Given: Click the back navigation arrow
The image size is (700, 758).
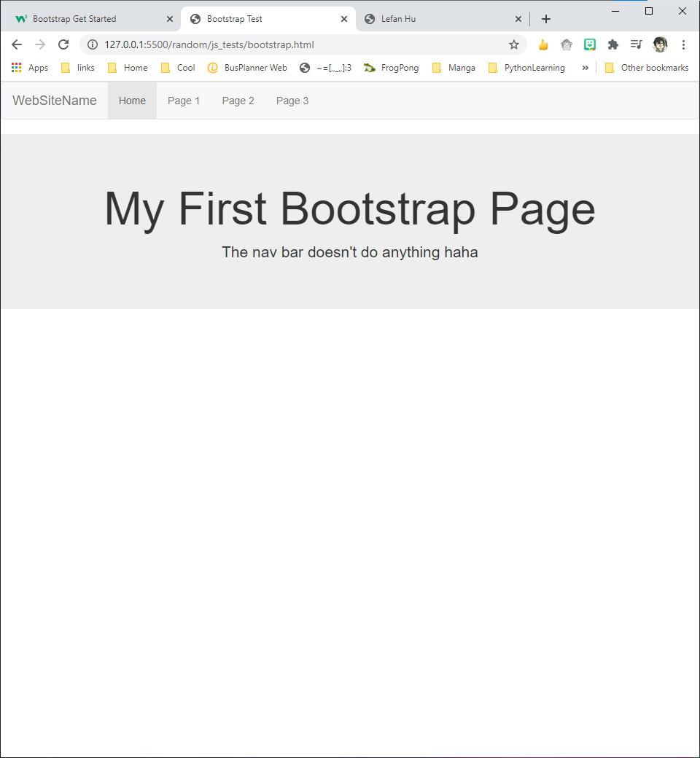Looking at the screenshot, I should pyautogui.click(x=17, y=44).
